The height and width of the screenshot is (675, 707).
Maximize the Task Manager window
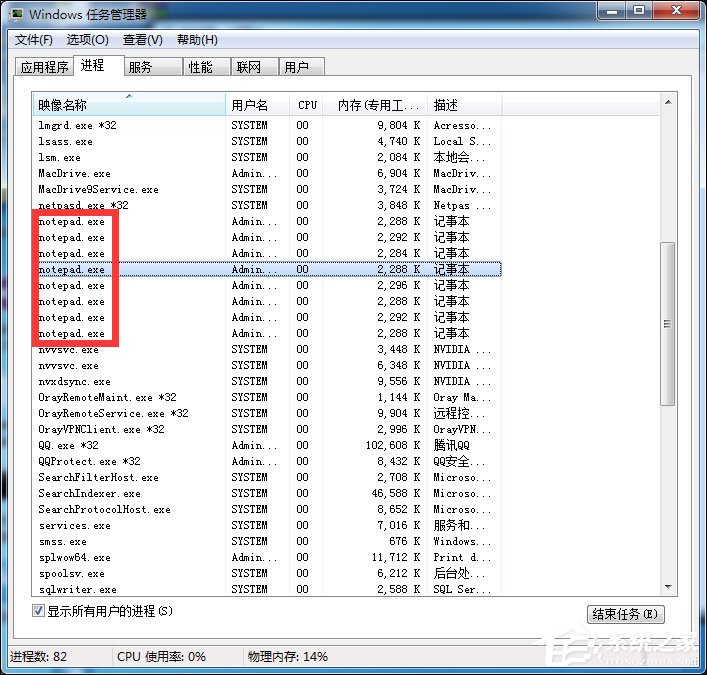tap(639, 10)
